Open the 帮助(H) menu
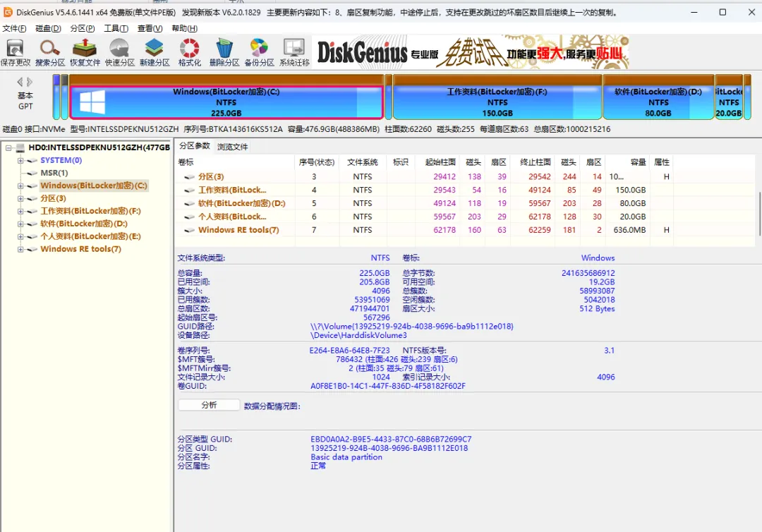Image resolution: width=762 pixels, height=532 pixels. pyautogui.click(x=185, y=29)
